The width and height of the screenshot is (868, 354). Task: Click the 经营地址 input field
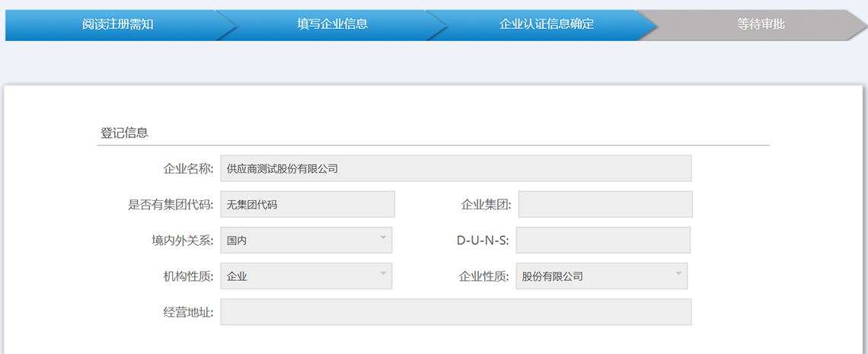455,311
